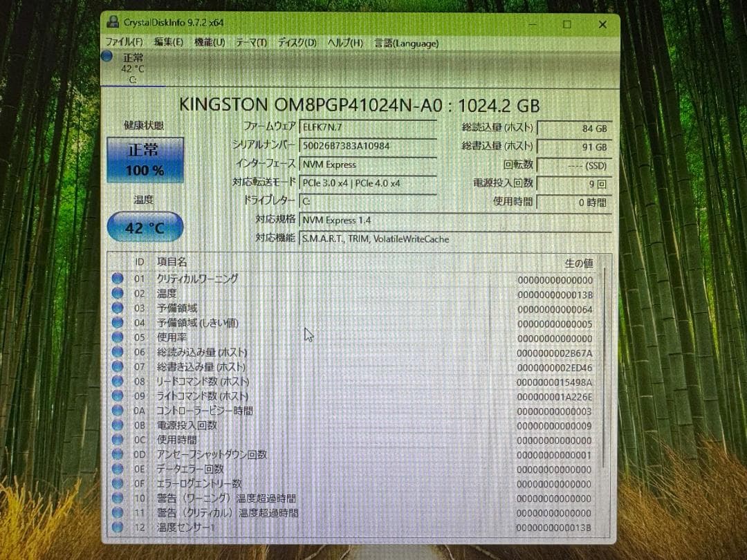Open the 言語(Language) selector

click(407, 42)
